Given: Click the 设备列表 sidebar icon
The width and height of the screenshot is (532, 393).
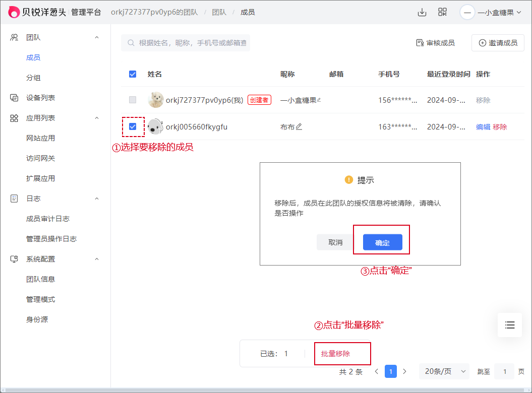Looking at the screenshot, I should coord(14,97).
